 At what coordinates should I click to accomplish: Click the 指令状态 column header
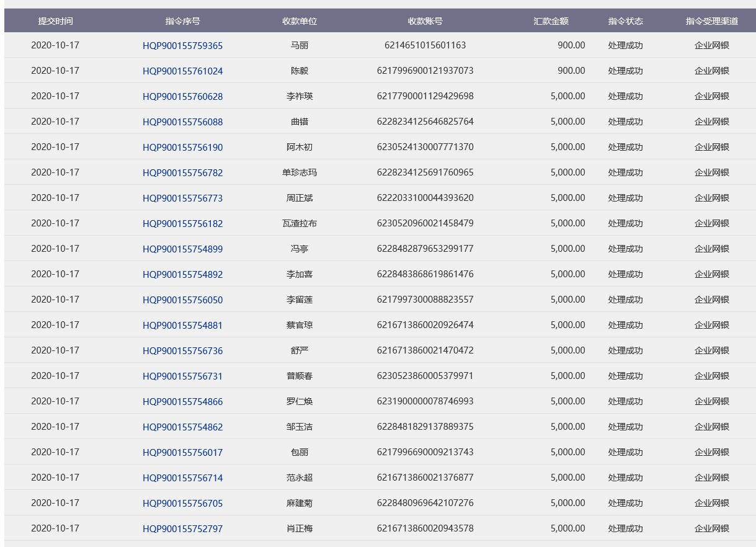pos(625,21)
